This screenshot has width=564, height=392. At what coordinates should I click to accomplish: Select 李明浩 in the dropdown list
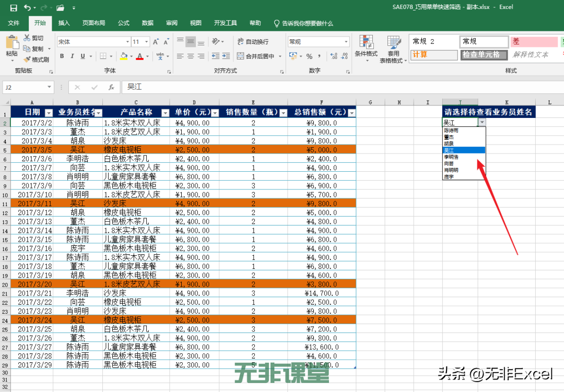click(x=464, y=157)
